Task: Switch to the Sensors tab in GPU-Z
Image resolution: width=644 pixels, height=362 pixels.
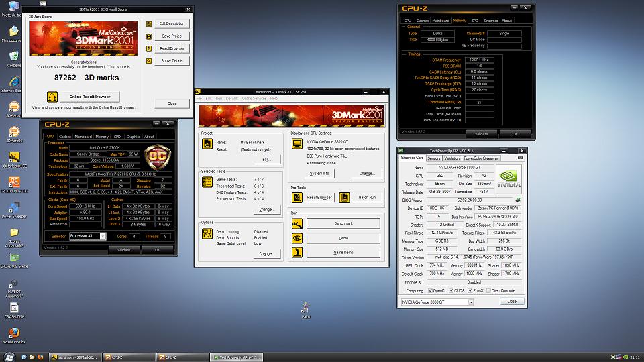Action: (434, 158)
